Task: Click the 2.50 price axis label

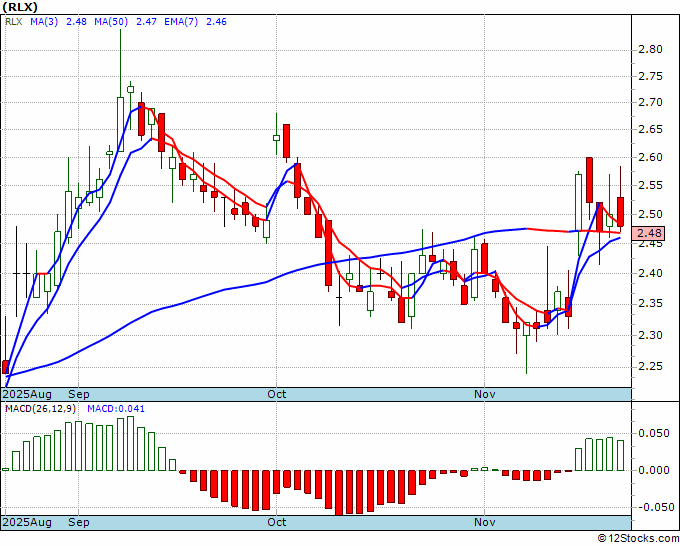Action: [x=651, y=214]
